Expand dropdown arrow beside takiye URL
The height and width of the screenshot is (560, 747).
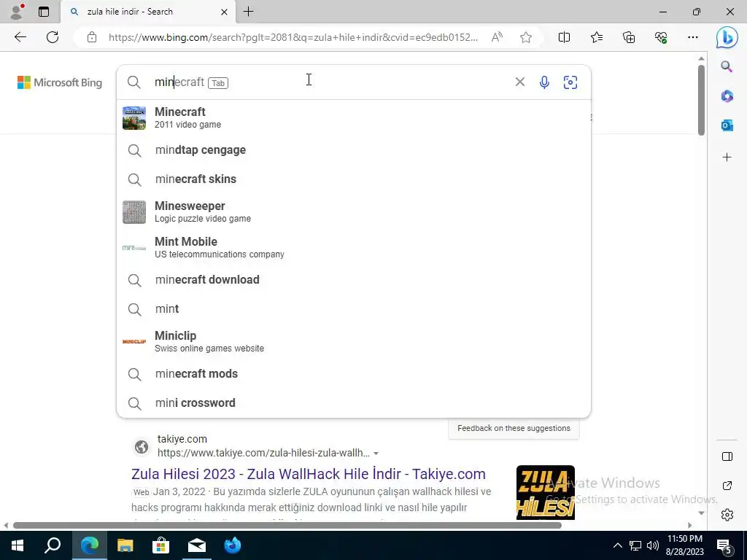point(376,454)
